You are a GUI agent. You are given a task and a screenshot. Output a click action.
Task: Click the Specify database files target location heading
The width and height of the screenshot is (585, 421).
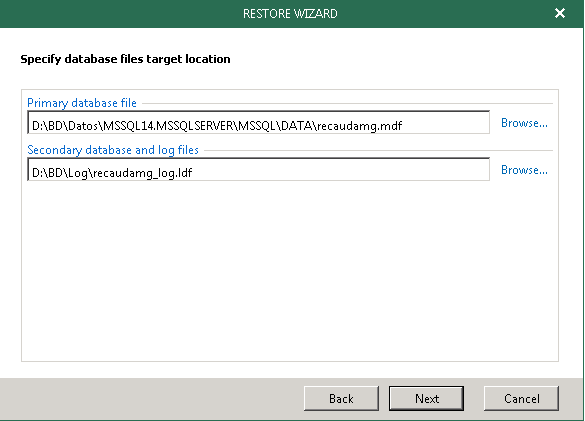(x=125, y=59)
